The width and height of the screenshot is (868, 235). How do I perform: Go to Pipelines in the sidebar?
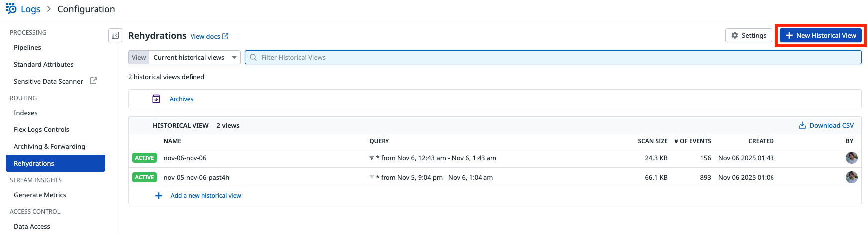[27, 47]
